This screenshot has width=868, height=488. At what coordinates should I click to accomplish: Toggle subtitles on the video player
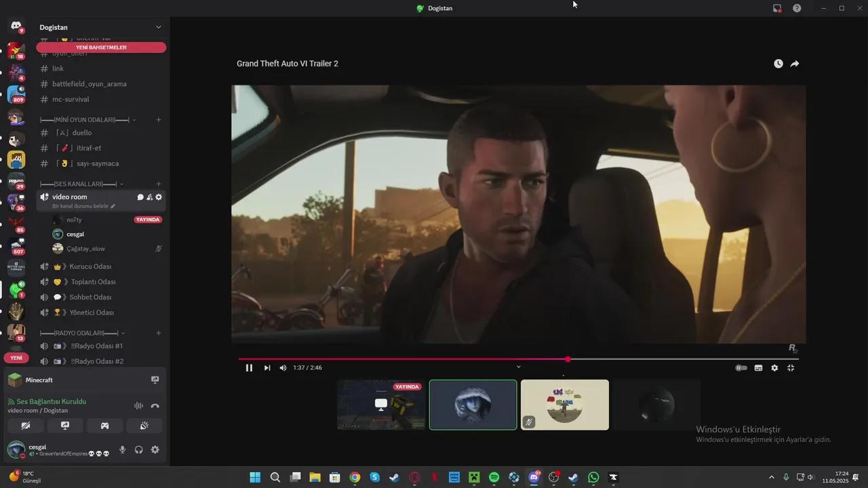click(758, 368)
